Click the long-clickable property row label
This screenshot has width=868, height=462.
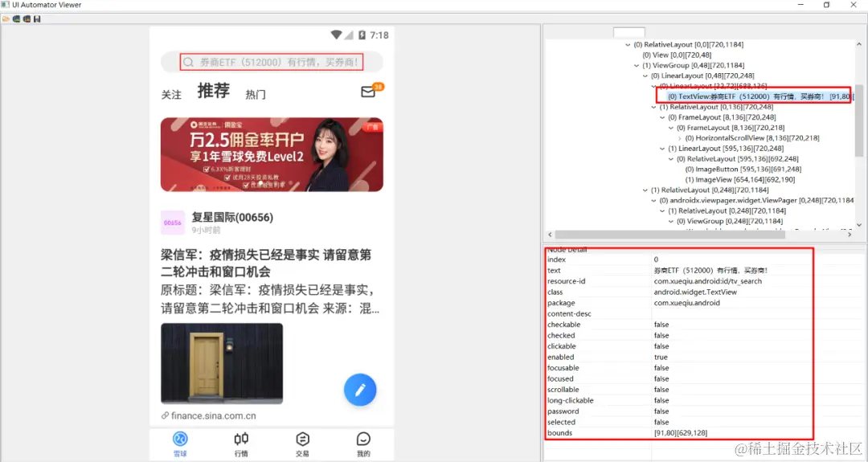[x=570, y=401]
